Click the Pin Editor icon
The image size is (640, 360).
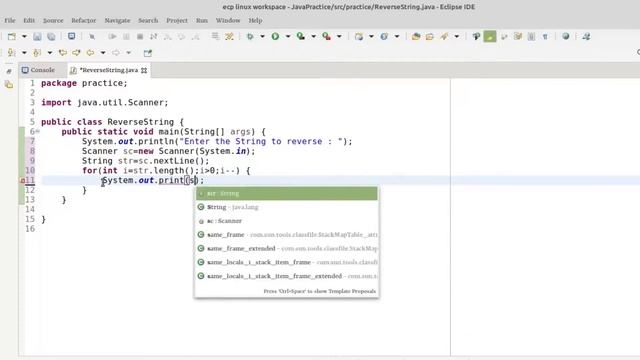coord(148,53)
